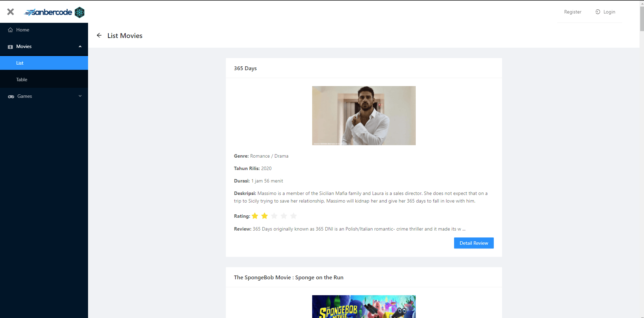Open the Games menu item
The image size is (644, 318).
(44, 96)
